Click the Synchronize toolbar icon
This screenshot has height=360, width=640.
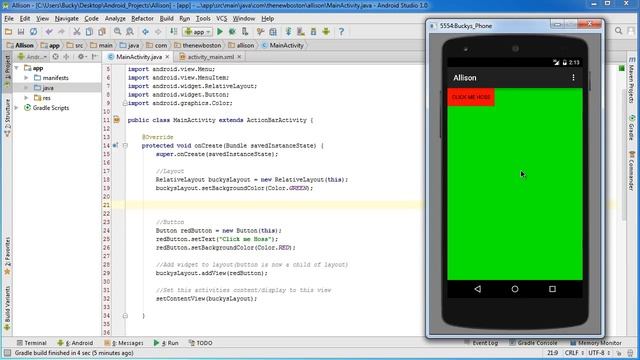coord(33,31)
